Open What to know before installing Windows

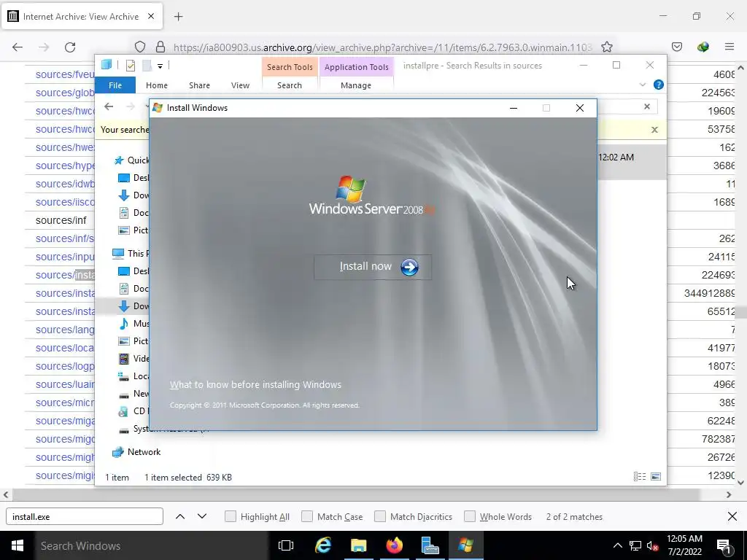pyautogui.click(x=255, y=385)
